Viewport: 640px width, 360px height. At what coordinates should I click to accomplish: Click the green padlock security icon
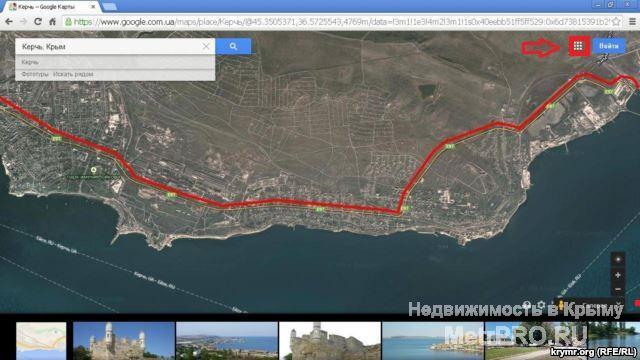[69, 22]
